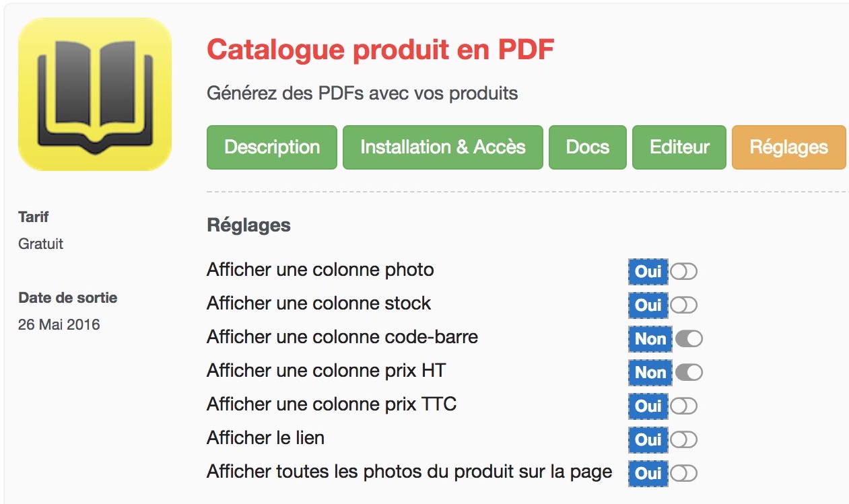Click the Non badge for prix HT
Screen dimensions: 849x504
click(650, 373)
